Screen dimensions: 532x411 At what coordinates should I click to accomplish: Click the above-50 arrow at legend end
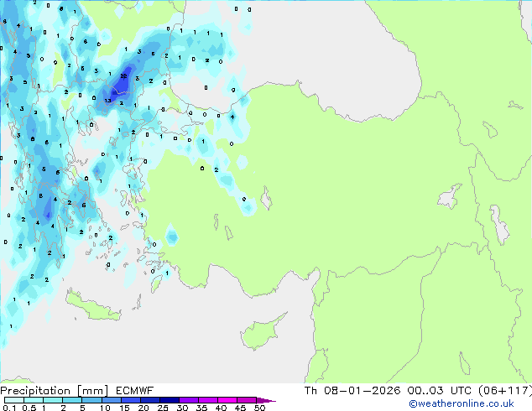tap(266, 400)
